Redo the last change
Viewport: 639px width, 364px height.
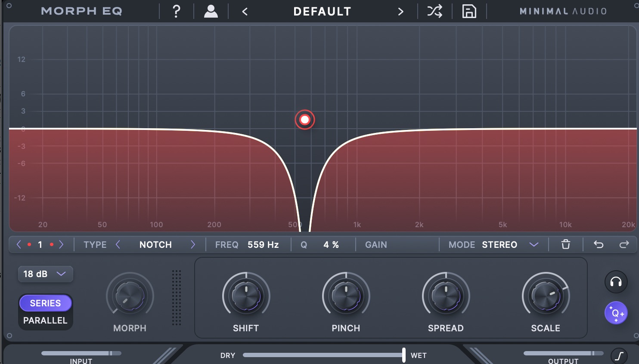(624, 244)
